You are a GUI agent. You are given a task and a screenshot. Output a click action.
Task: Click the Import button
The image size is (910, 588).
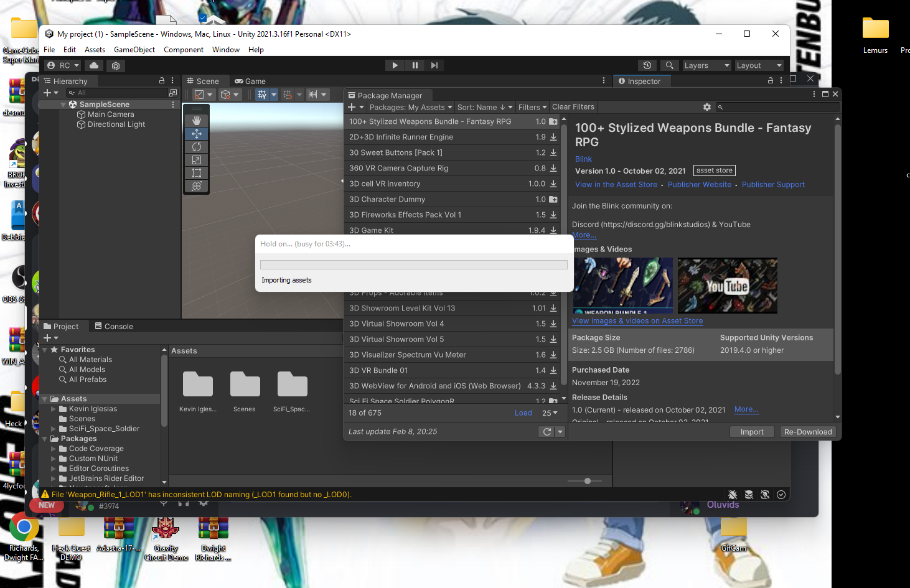tap(752, 432)
